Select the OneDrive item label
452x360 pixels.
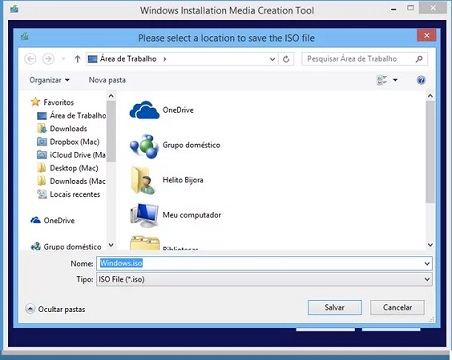click(x=178, y=110)
